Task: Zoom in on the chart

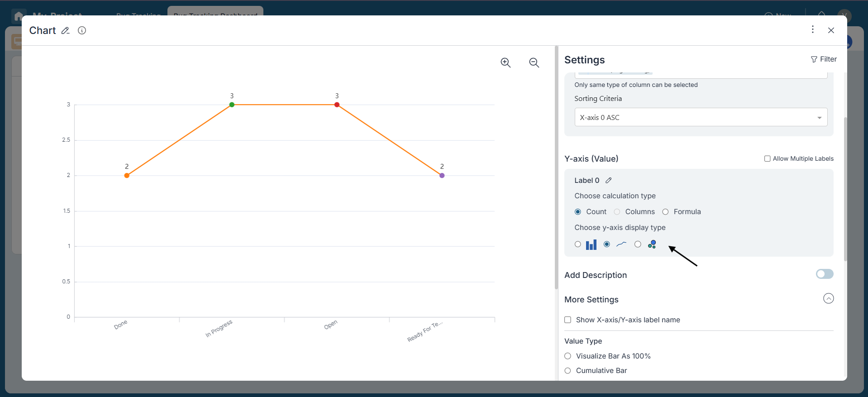Action: pyautogui.click(x=506, y=63)
